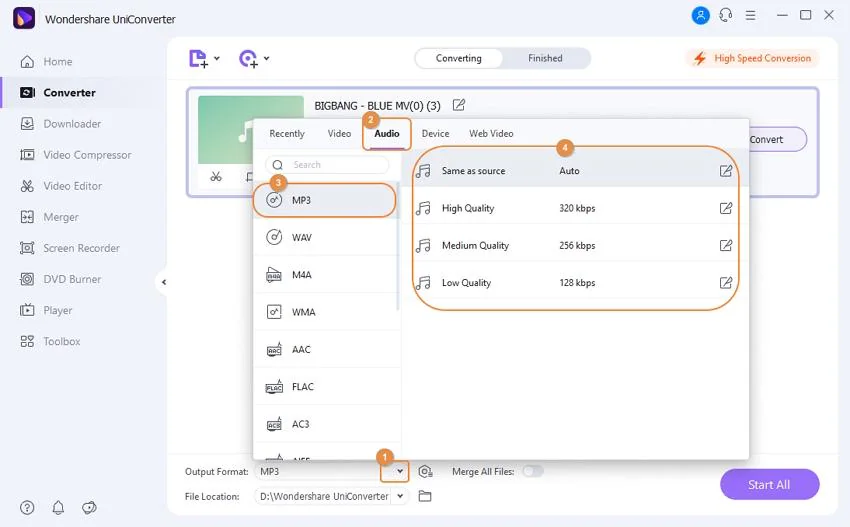Select Medium Quality 256 kbps
This screenshot has width=850, height=527.
coord(575,246)
